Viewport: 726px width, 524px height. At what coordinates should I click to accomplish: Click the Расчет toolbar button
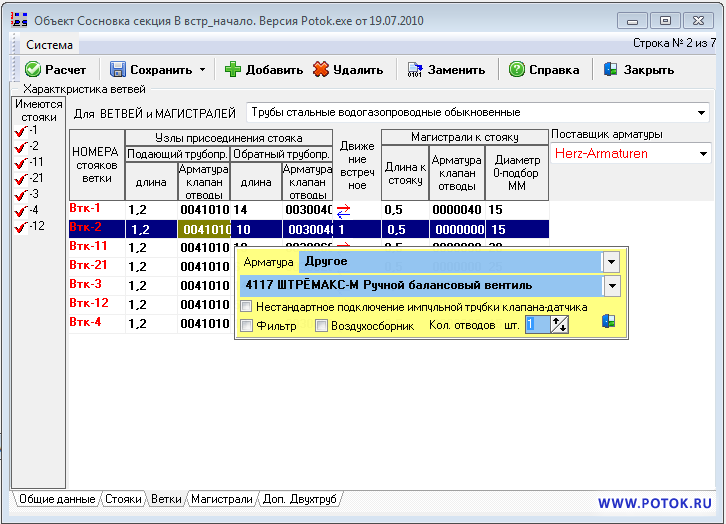tap(56, 70)
